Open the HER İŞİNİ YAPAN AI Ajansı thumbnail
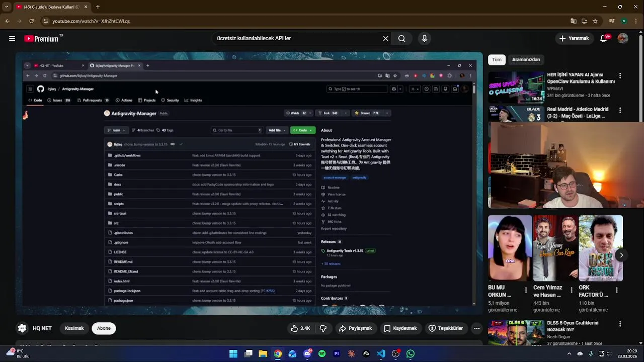 click(x=516, y=87)
